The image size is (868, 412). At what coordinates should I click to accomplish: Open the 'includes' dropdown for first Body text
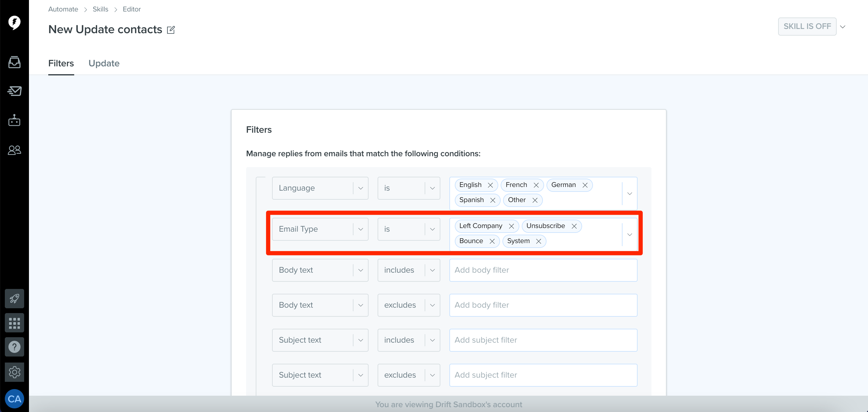409,271
